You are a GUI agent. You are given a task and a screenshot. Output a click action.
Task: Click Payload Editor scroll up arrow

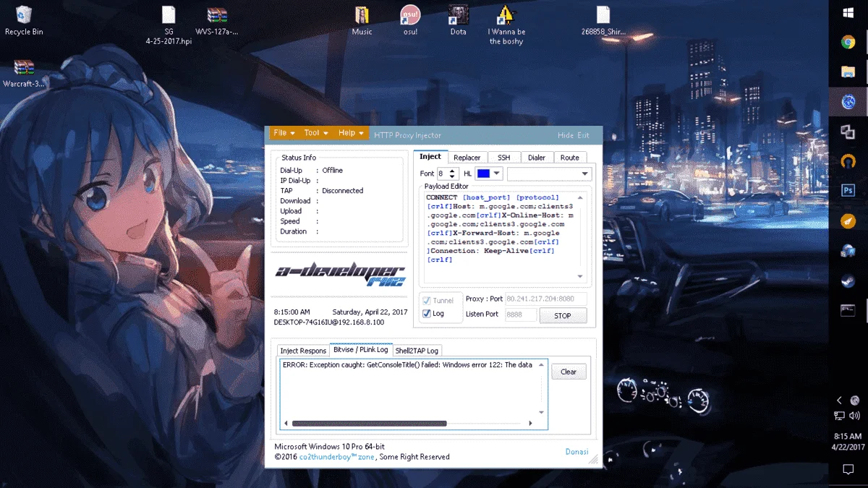580,197
